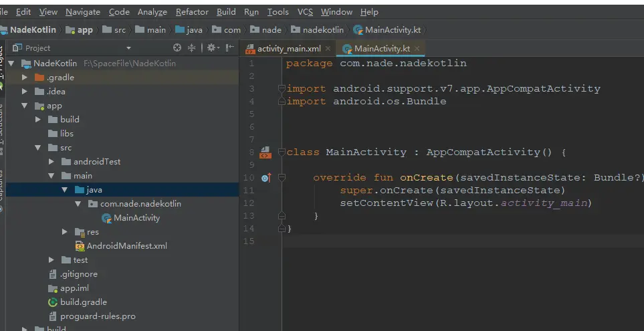Open the VCS menu
This screenshot has height=331, width=644.
[x=305, y=12]
